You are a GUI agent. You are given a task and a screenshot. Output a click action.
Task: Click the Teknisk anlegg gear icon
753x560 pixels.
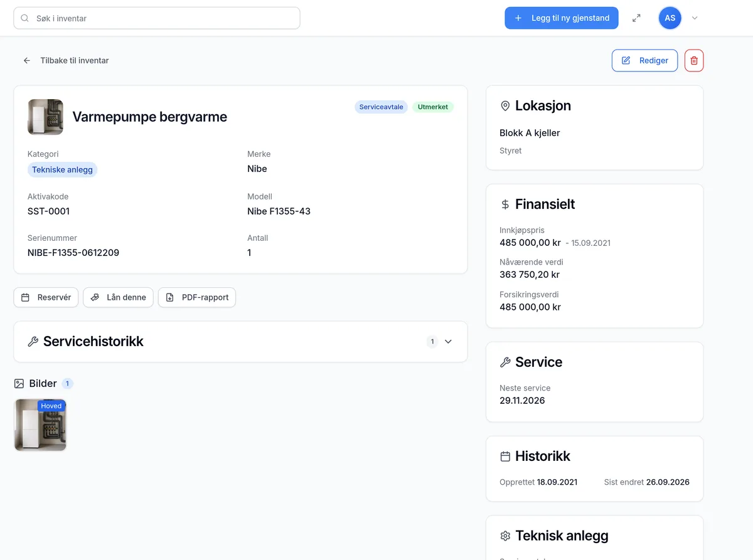[x=505, y=536]
